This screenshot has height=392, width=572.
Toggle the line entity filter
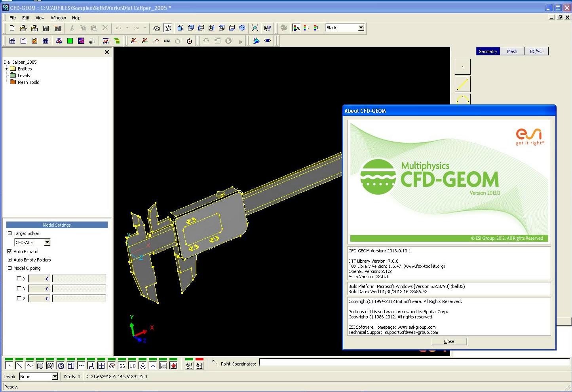19,365
